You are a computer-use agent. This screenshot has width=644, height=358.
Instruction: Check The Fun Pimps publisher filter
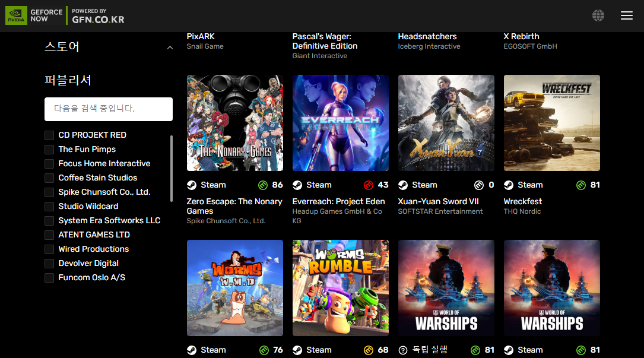tap(49, 150)
